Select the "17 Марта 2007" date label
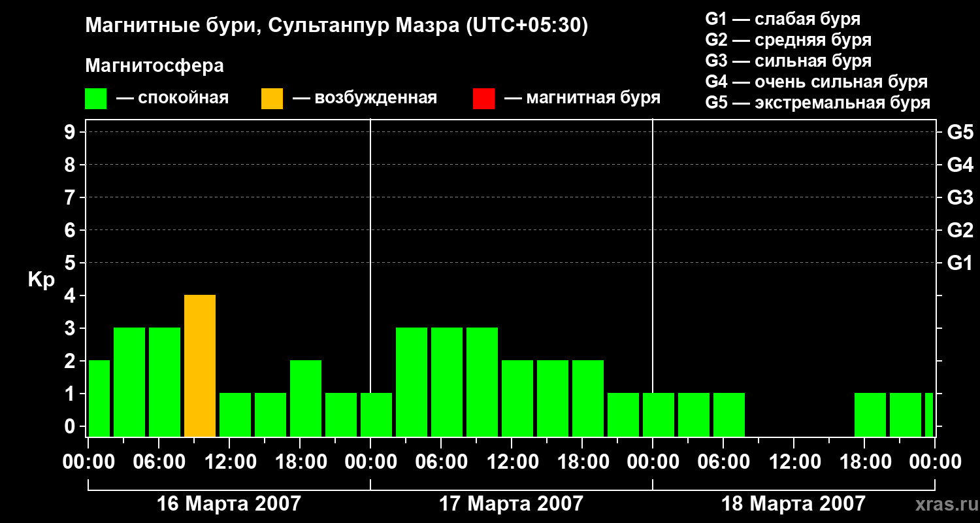Viewport: 980px width, 523px height. tap(512, 504)
